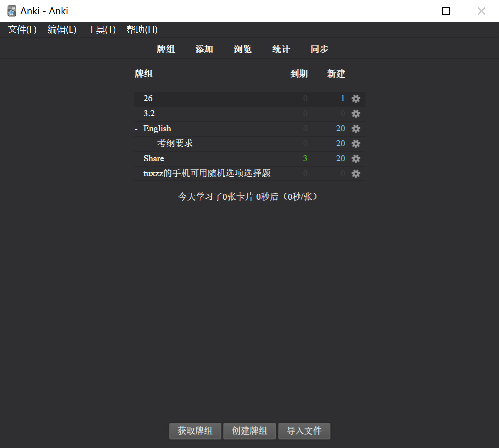
Task: Click the 获取牌组 button
Action: coord(195,431)
